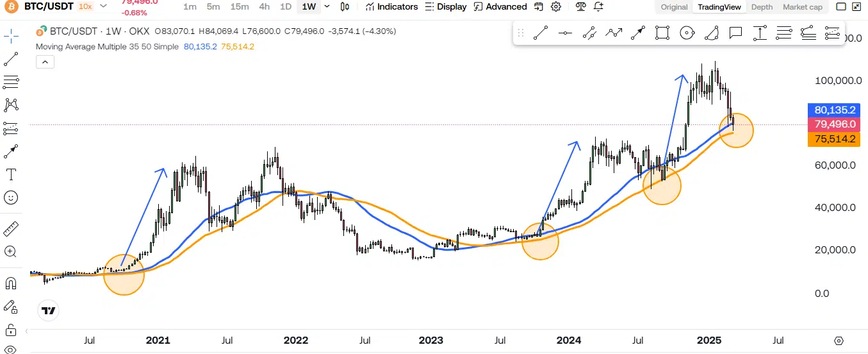Choose the callout comment drawing tool

(735, 33)
